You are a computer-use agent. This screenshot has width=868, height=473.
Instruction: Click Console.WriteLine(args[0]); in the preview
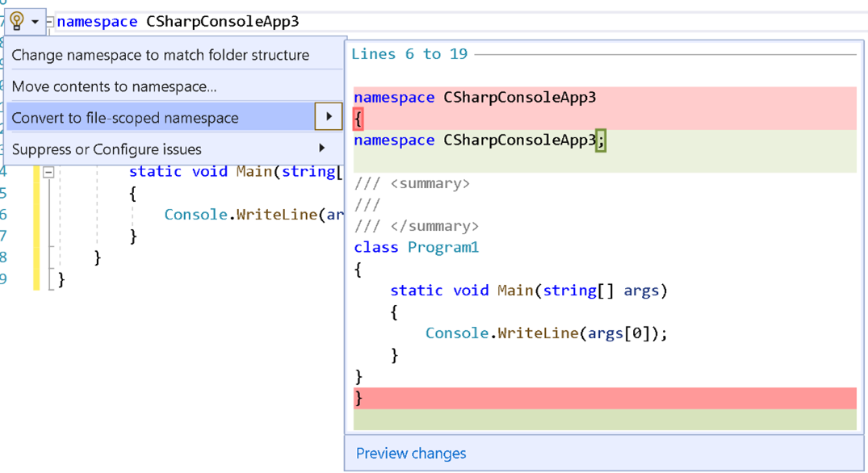click(x=547, y=333)
